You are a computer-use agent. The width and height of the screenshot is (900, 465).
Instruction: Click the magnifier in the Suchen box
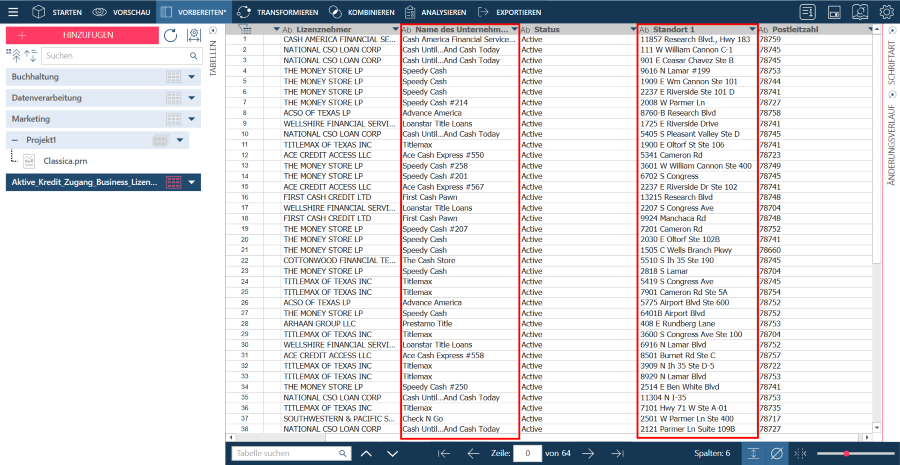point(193,56)
